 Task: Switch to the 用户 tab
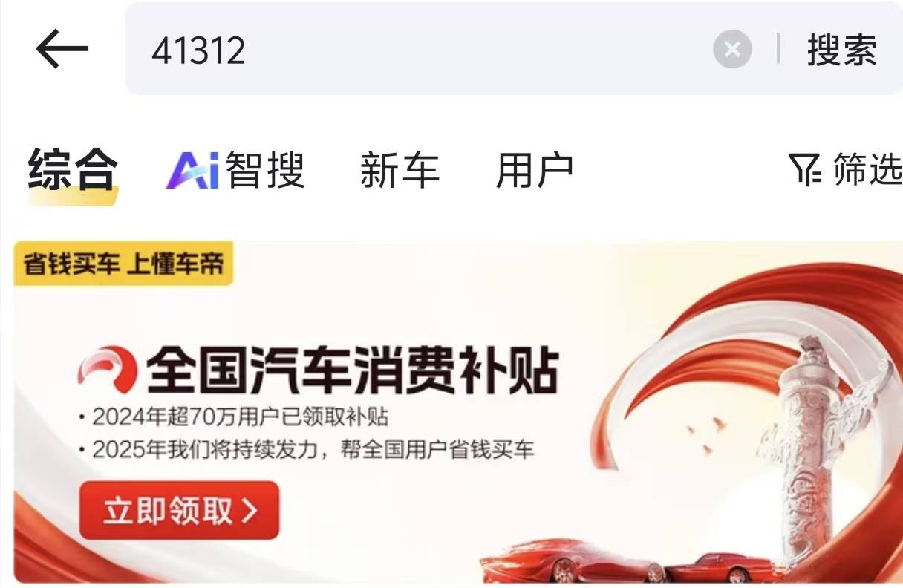[x=535, y=170]
